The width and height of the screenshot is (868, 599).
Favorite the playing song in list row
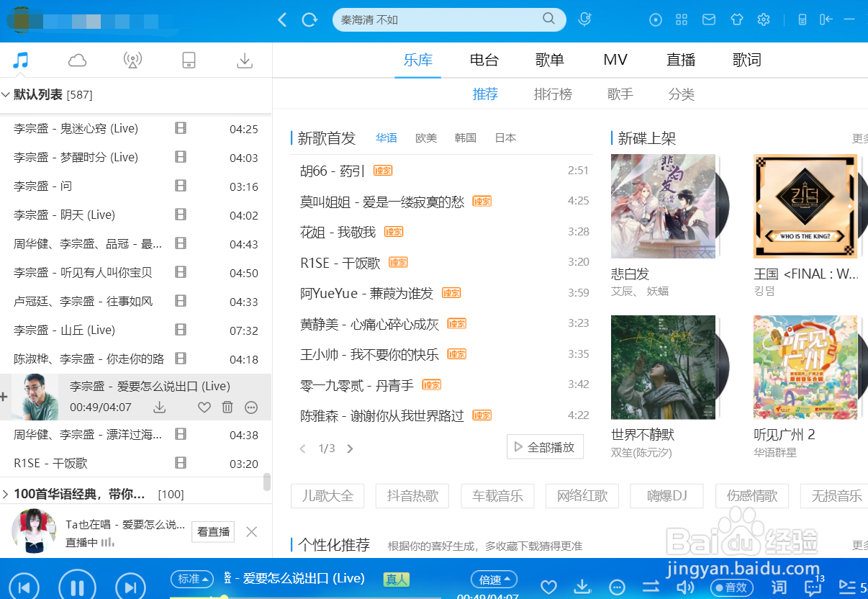(204, 407)
